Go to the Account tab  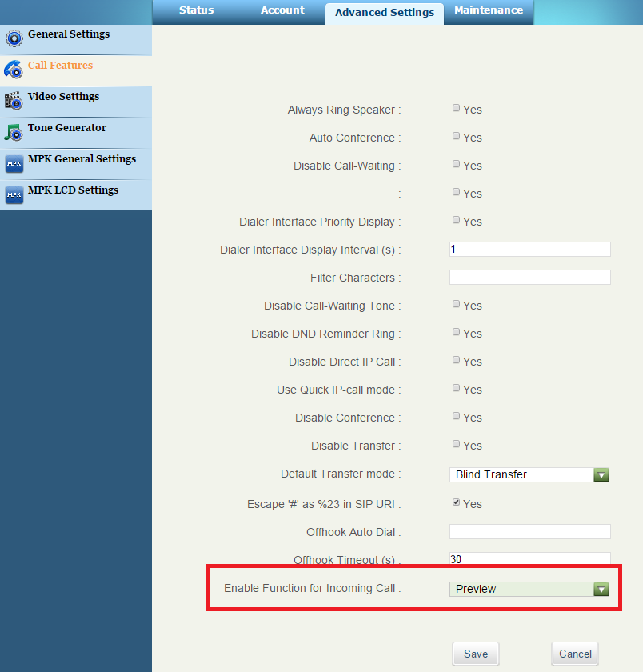pos(282,10)
